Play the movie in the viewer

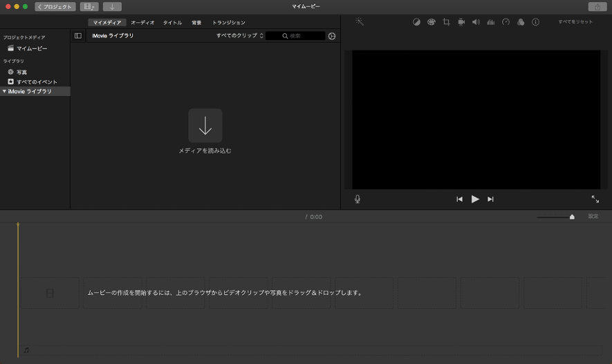[x=475, y=199]
